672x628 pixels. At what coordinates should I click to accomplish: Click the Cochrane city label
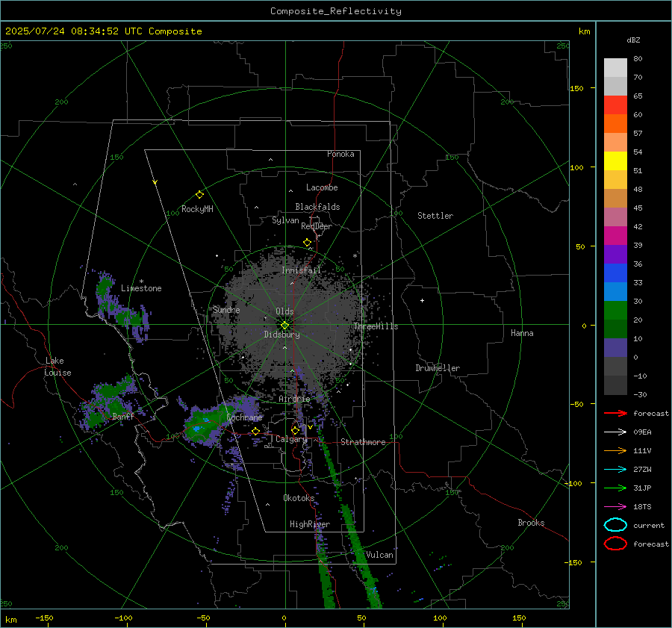[244, 417]
